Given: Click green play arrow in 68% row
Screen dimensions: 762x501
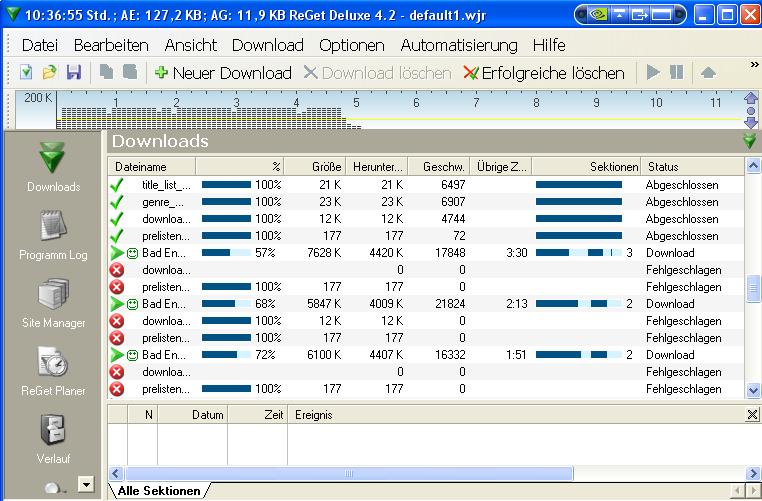Looking at the screenshot, I should tap(117, 304).
